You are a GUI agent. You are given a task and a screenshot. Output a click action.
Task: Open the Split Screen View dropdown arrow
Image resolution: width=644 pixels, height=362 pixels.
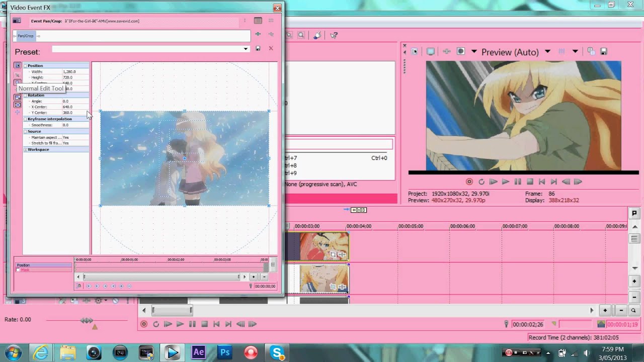click(474, 51)
